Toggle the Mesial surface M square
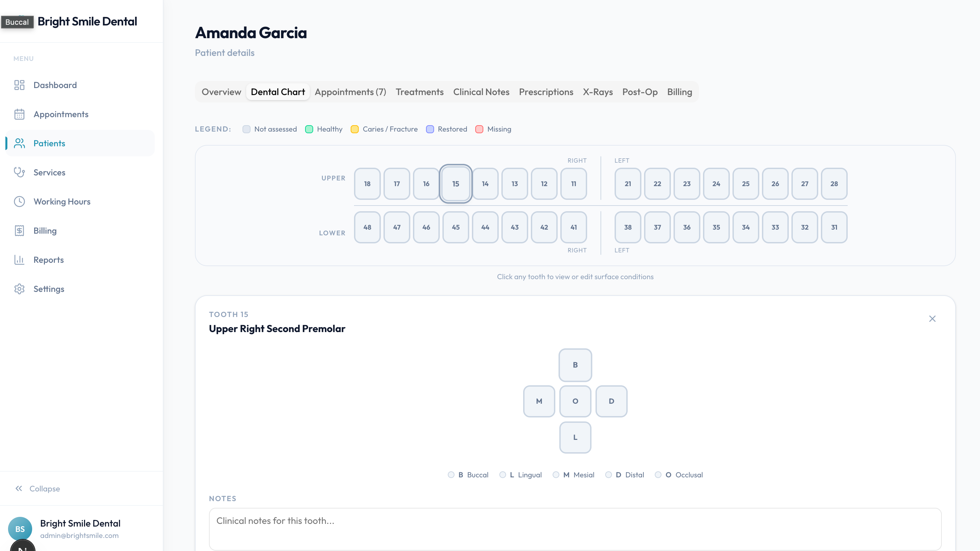The height and width of the screenshot is (551, 980). tap(539, 401)
